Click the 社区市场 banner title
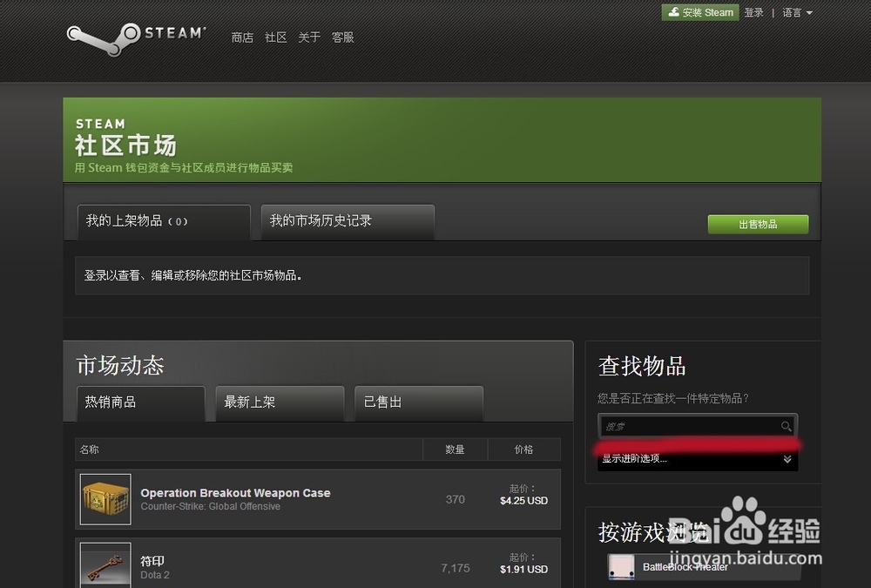 click(125, 145)
